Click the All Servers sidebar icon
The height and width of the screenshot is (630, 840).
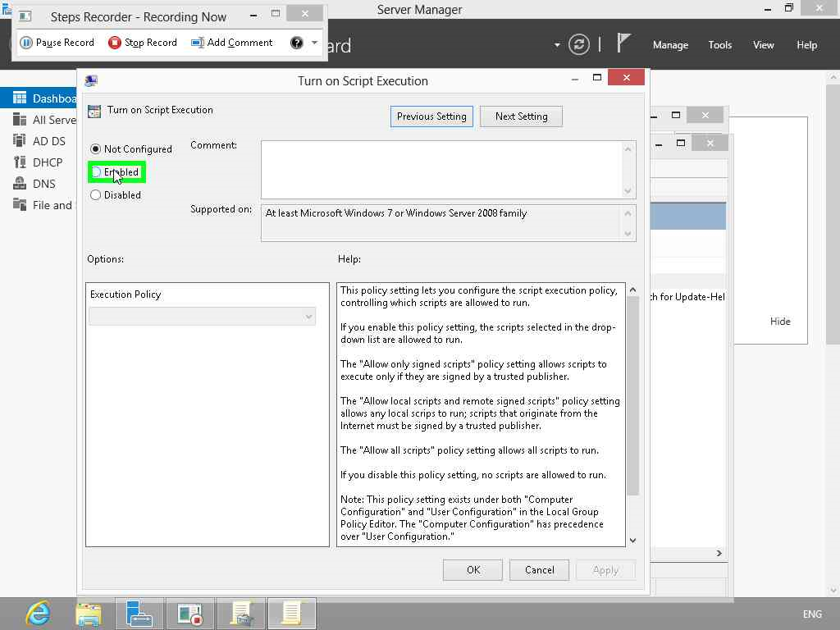[20, 119]
